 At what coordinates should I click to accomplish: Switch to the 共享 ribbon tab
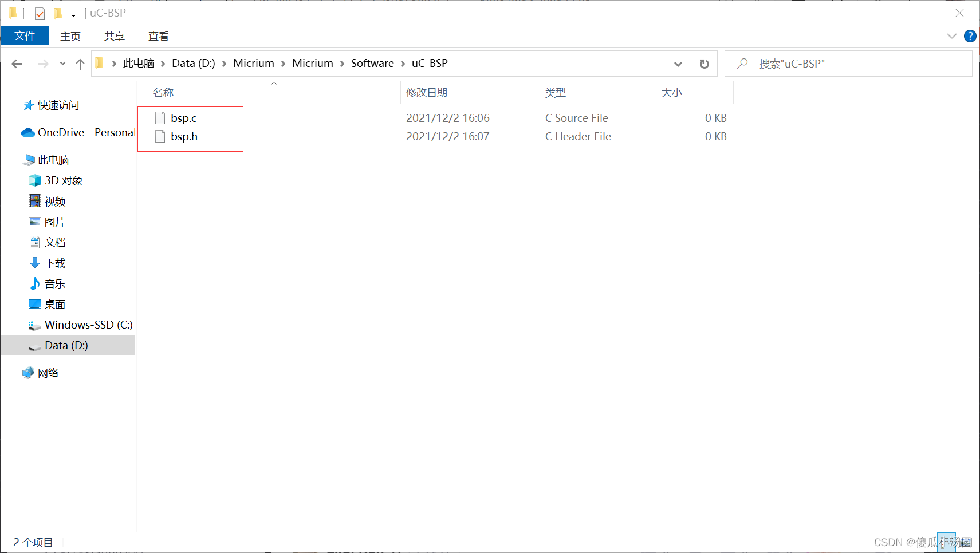115,36
